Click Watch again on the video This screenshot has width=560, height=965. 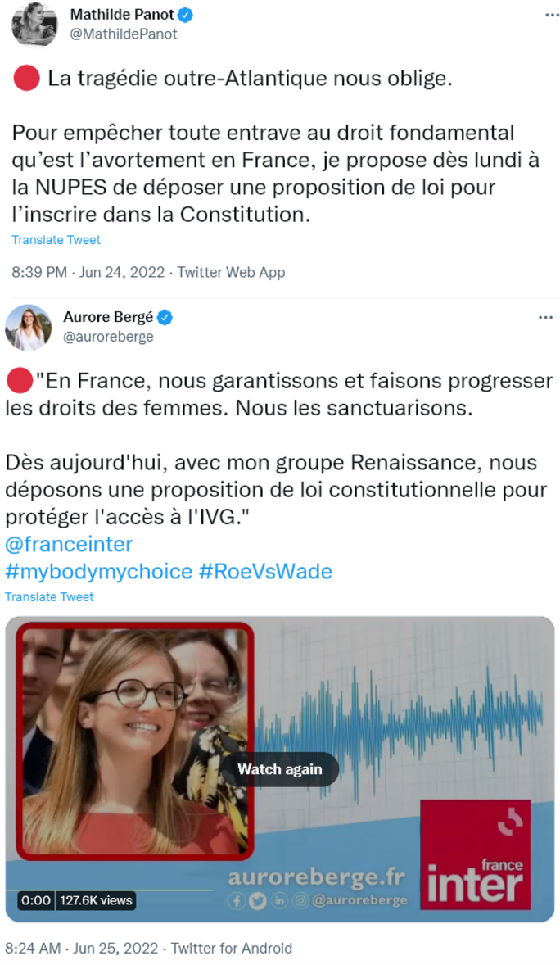(280, 769)
